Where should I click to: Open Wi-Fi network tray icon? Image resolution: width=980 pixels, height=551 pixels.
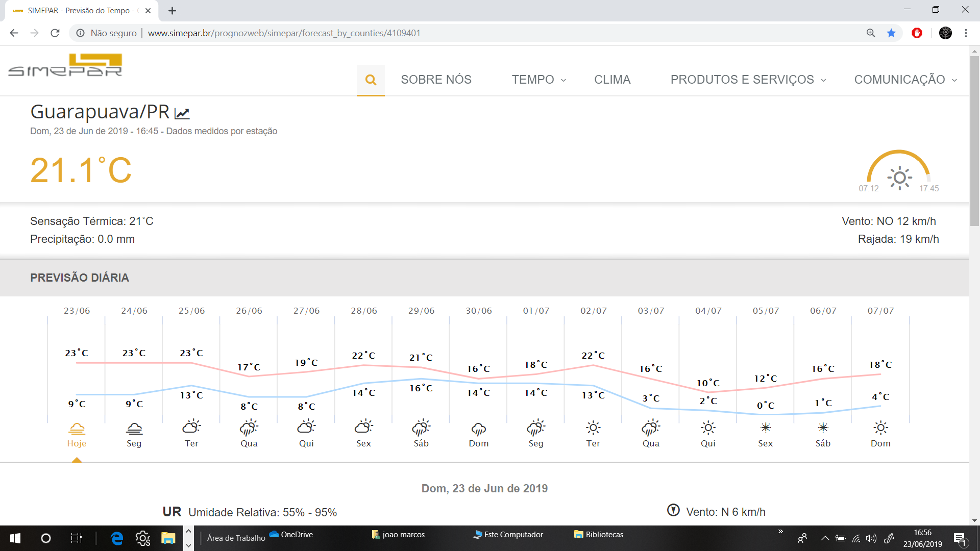856,538
